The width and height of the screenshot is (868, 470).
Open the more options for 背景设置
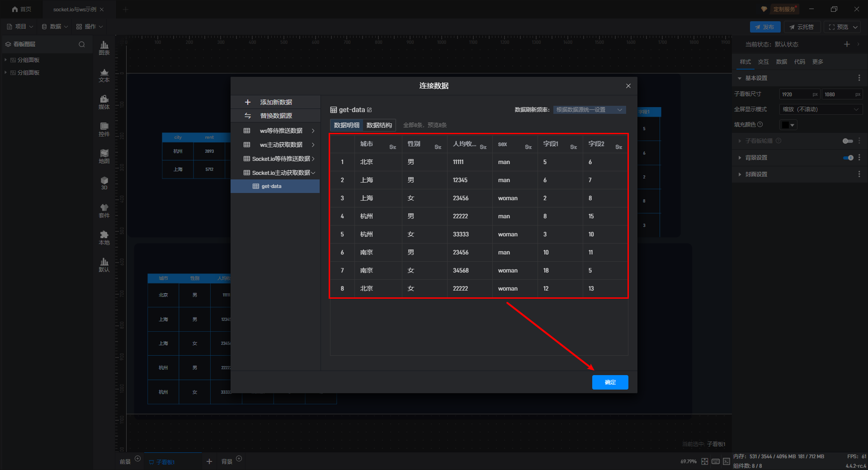click(x=859, y=158)
